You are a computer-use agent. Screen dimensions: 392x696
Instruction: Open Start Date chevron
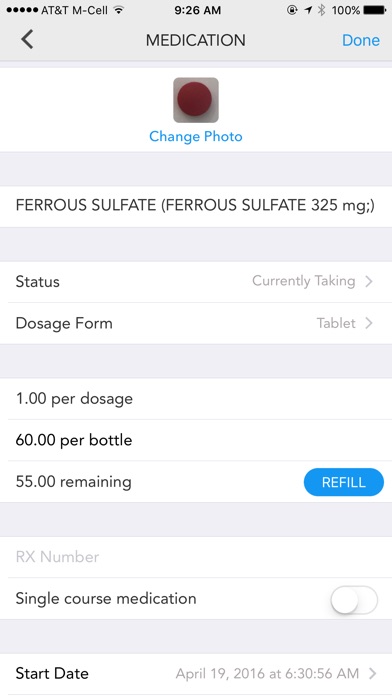coord(372,674)
